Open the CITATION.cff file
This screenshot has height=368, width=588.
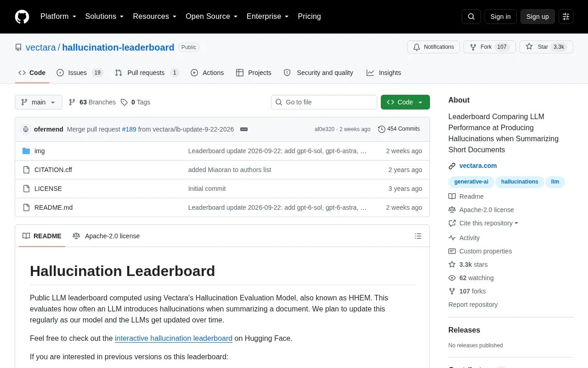tap(53, 170)
